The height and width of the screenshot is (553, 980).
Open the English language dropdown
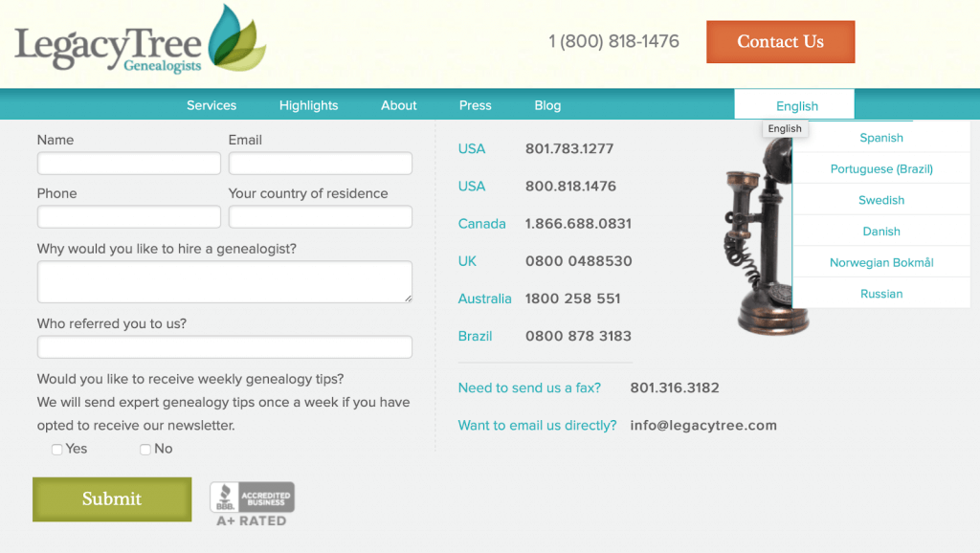pos(795,106)
